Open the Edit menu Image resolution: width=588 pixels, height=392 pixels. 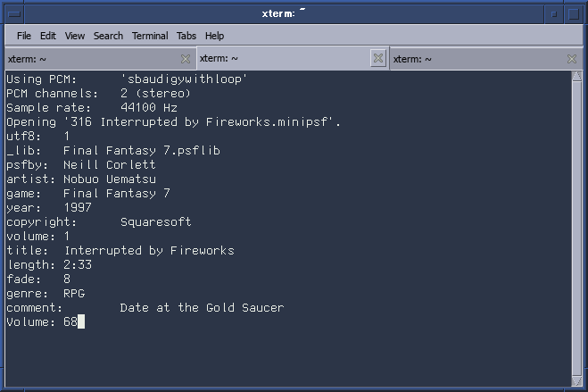(48, 36)
